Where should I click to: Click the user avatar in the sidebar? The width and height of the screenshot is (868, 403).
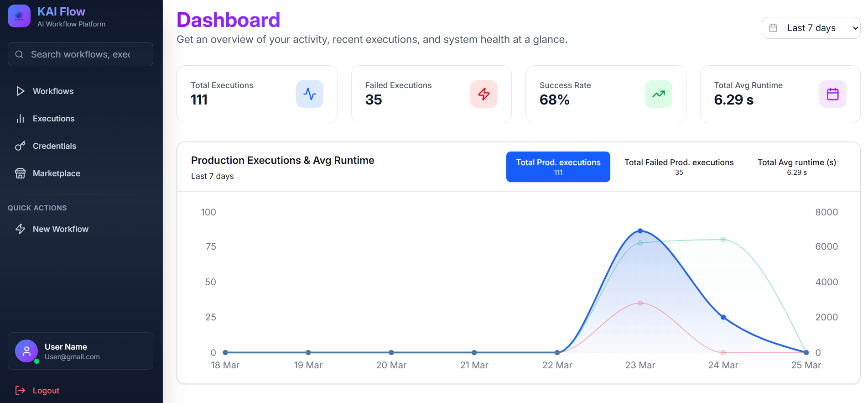[26, 351]
